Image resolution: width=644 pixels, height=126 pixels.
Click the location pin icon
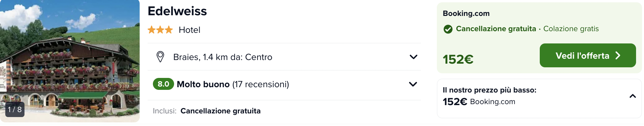tap(160, 57)
